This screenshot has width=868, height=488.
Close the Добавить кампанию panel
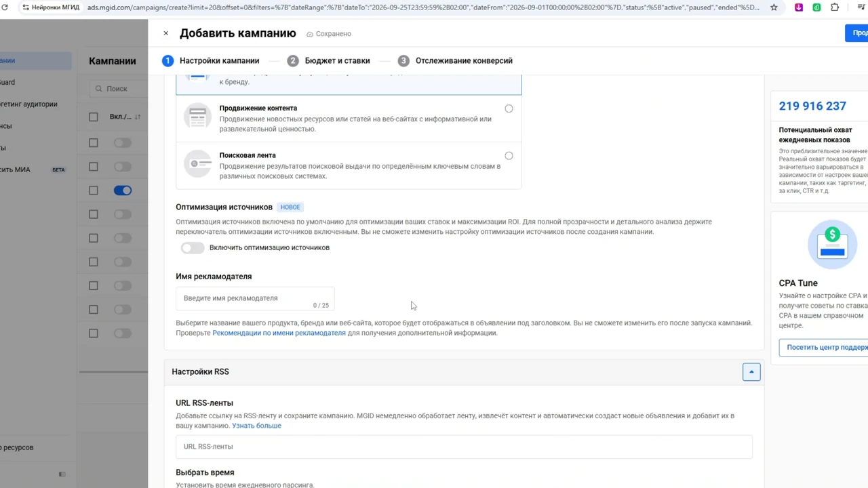[x=165, y=33]
